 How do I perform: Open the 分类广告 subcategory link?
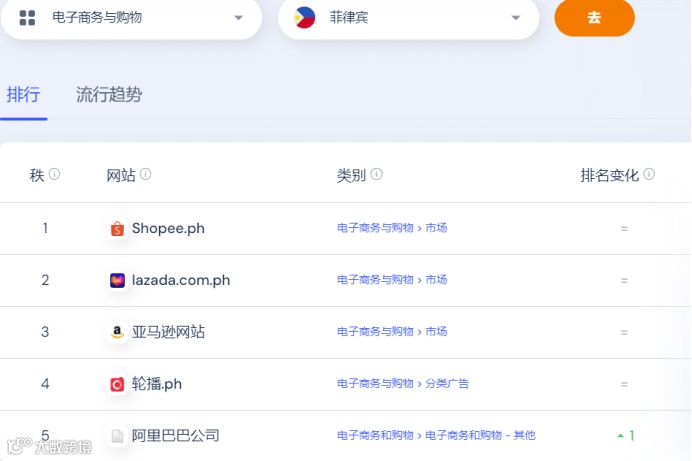(x=447, y=383)
